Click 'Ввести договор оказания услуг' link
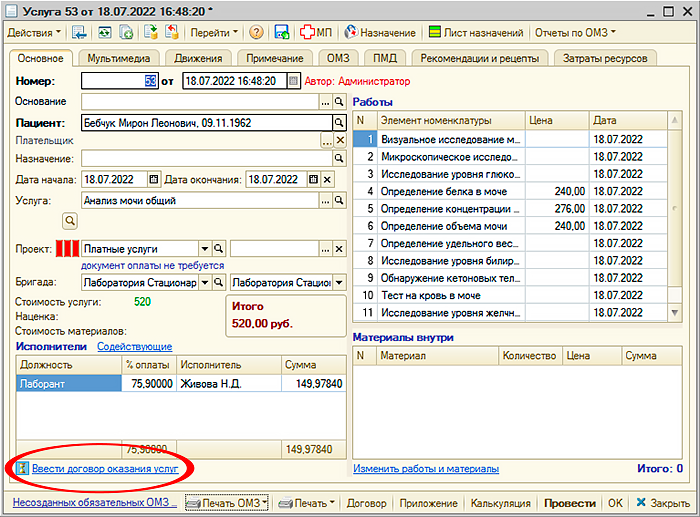The width and height of the screenshot is (700, 517). click(105, 468)
